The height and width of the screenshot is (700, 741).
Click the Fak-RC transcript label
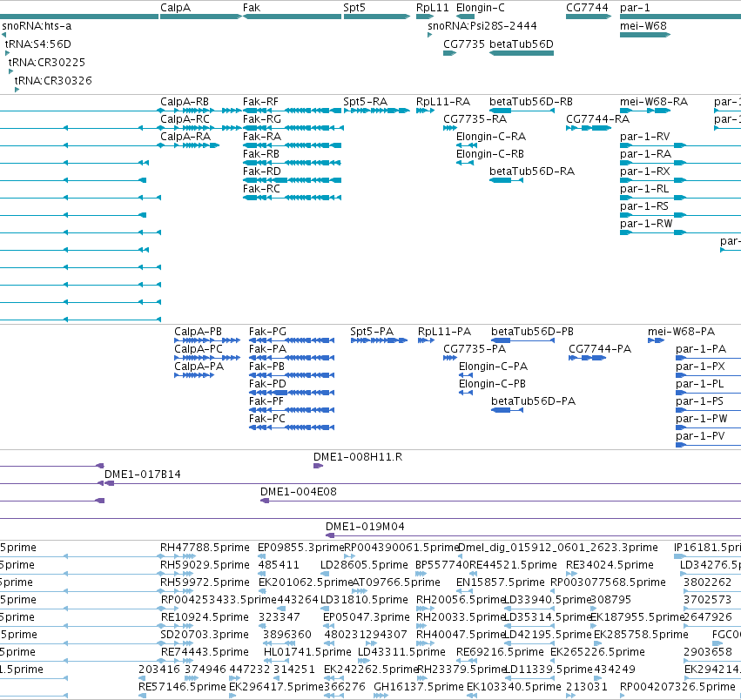pyautogui.click(x=261, y=189)
